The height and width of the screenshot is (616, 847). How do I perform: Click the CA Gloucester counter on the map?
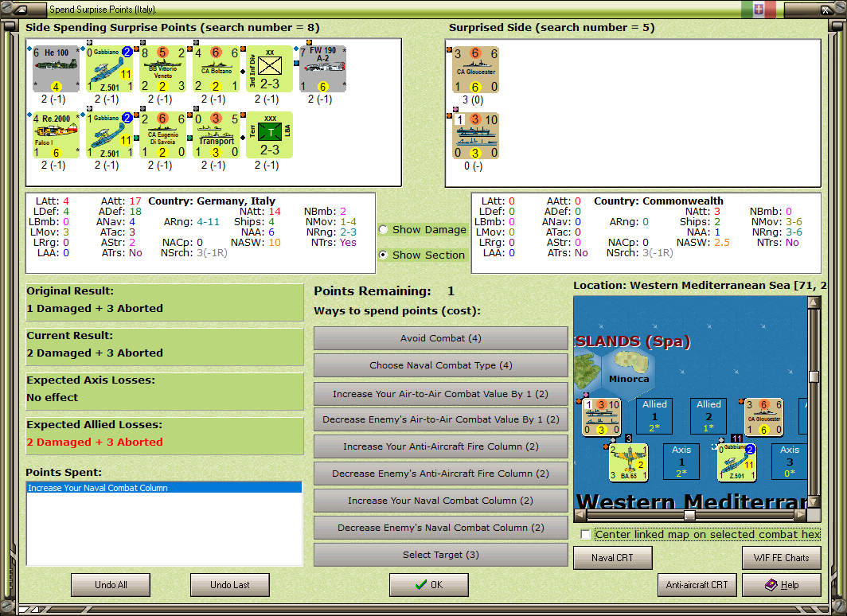click(x=764, y=417)
